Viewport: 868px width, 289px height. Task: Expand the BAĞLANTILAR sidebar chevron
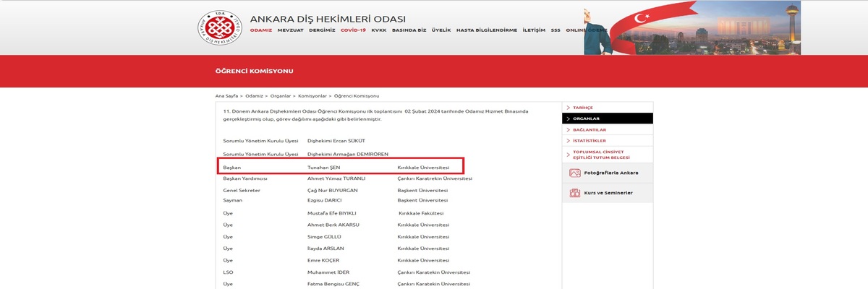pos(569,129)
